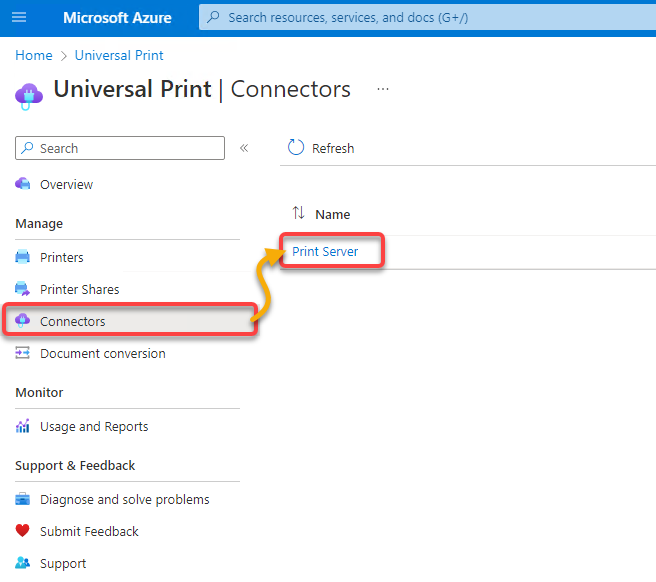The image size is (656, 582).
Task: Open Diagnose and solve problems
Action: (x=127, y=500)
